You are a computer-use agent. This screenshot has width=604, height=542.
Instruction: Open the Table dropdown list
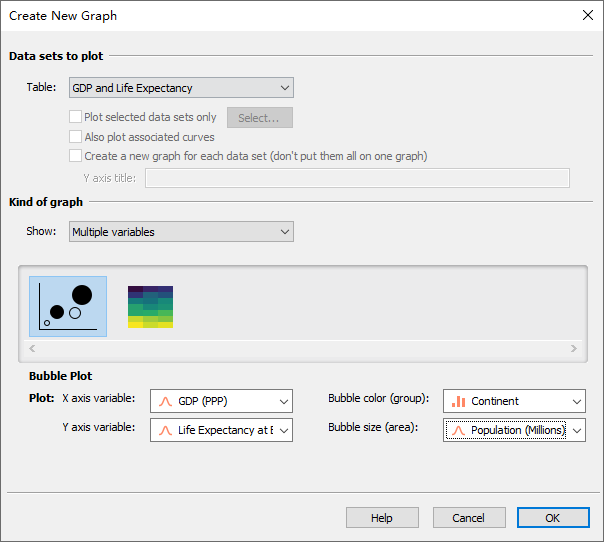tap(181, 88)
